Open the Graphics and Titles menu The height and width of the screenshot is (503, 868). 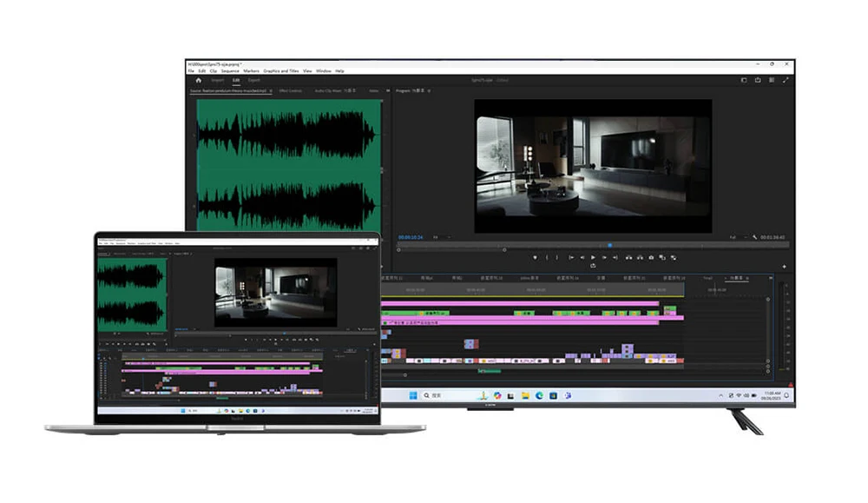pyautogui.click(x=281, y=70)
